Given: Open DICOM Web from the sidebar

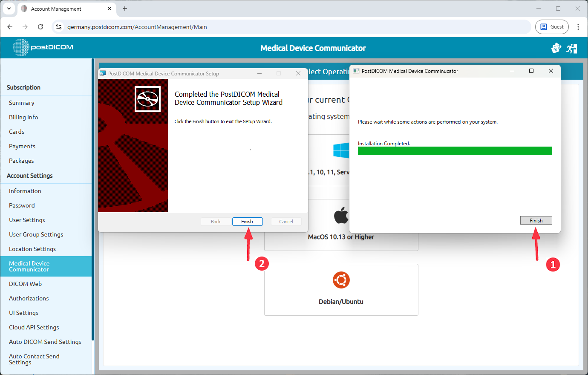Looking at the screenshot, I should 25,283.
